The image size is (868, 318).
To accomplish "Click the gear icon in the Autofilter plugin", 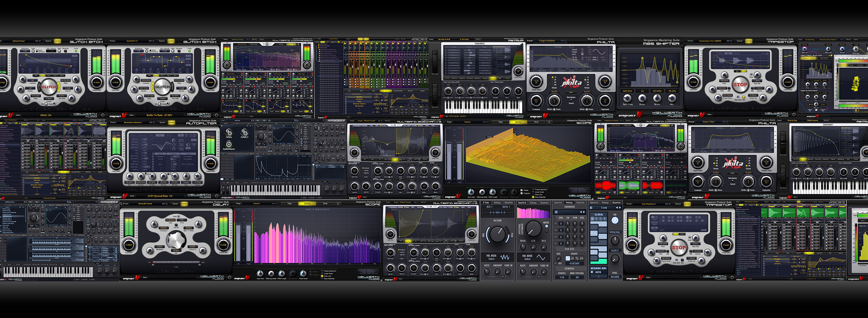I will 216,196.
